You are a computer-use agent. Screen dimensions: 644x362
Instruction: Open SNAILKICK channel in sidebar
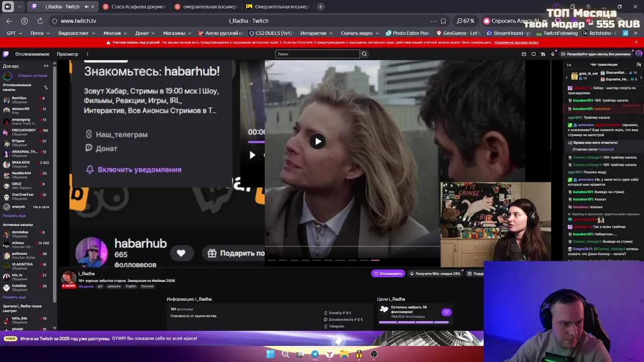[26, 164]
